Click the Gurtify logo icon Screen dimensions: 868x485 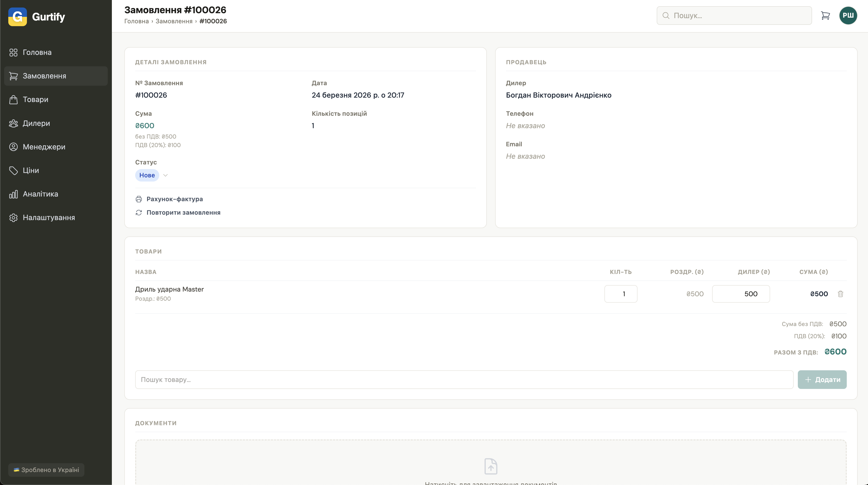pyautogui.click(x=18, y=17)
